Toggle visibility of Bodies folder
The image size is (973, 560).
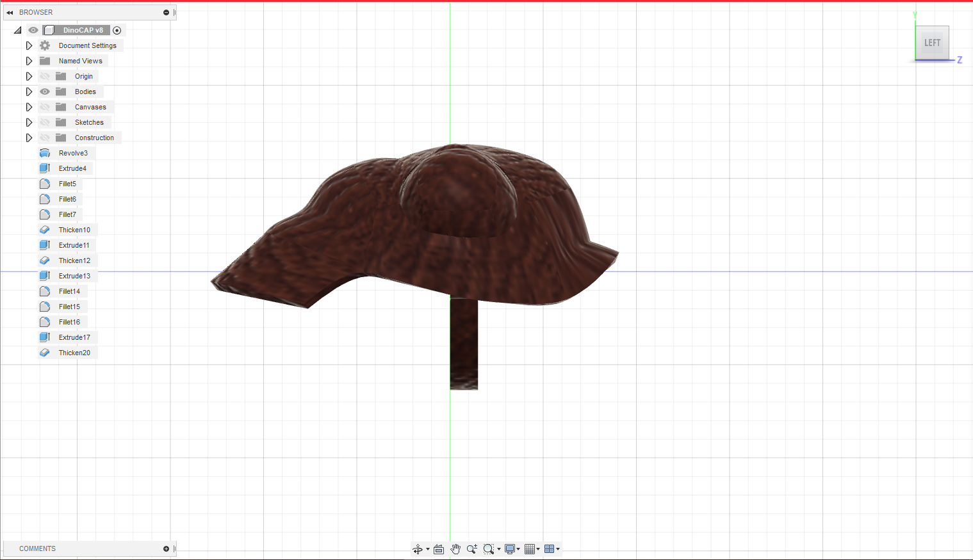[x=45, y=92]
